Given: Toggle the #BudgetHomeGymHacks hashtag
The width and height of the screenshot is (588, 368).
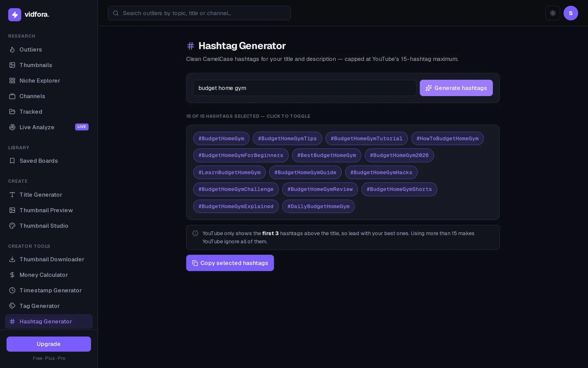Looking at the screenshot, I should pyautogui.click(x=381, y=172).
